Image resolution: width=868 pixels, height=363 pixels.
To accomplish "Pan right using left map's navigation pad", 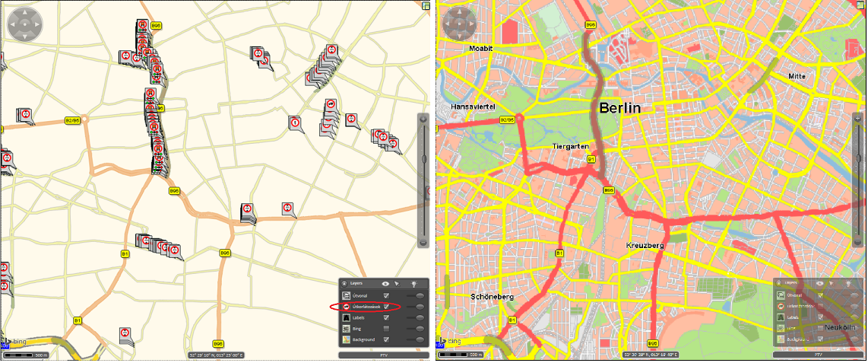I will pyautogui.click(x=37, y=26).
